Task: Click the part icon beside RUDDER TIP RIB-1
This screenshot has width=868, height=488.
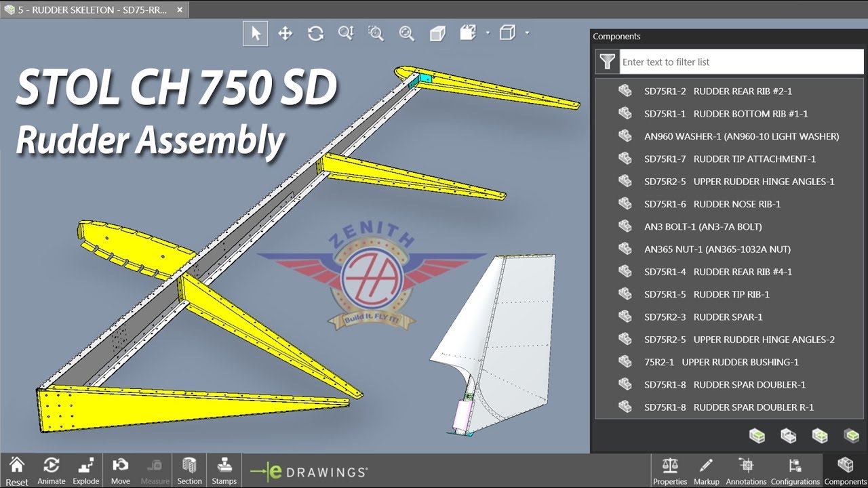Action: [x=625, y=293]
